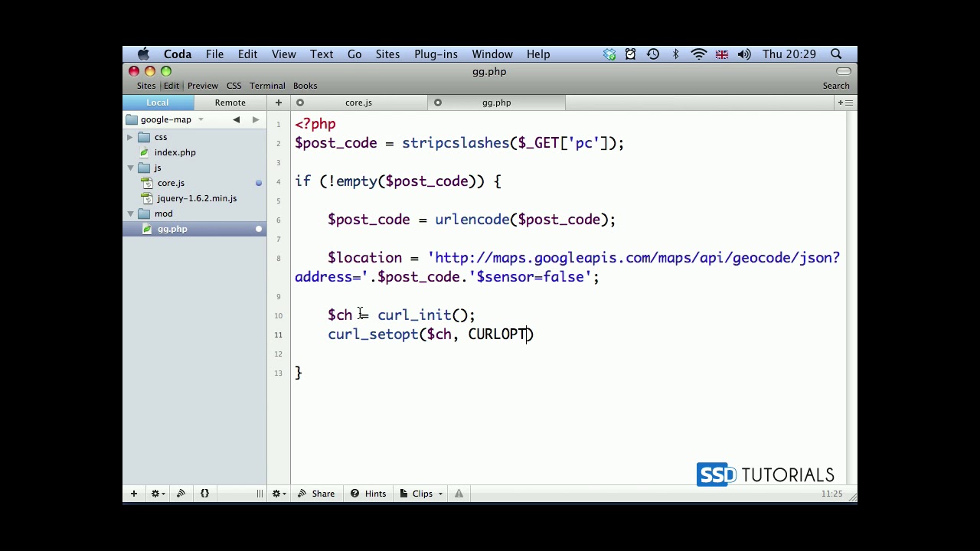The image size is (980, 551).
Task: Switch to gg.php editor tab
Action: [496, 103]
